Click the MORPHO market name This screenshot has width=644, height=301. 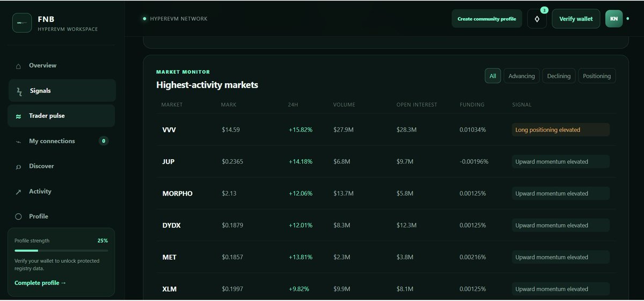178,193
